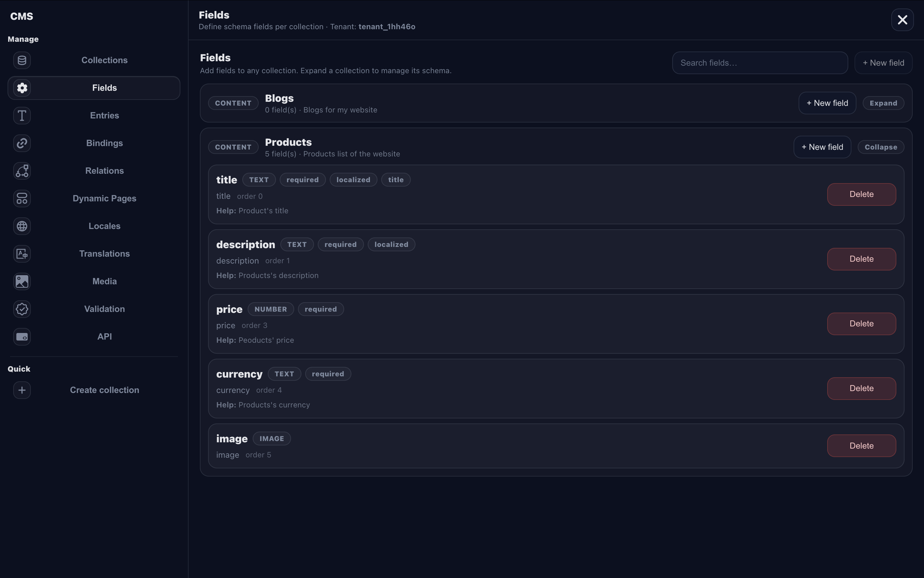Click the Translations language icon

pyautogui.click(x=22, y=254)
